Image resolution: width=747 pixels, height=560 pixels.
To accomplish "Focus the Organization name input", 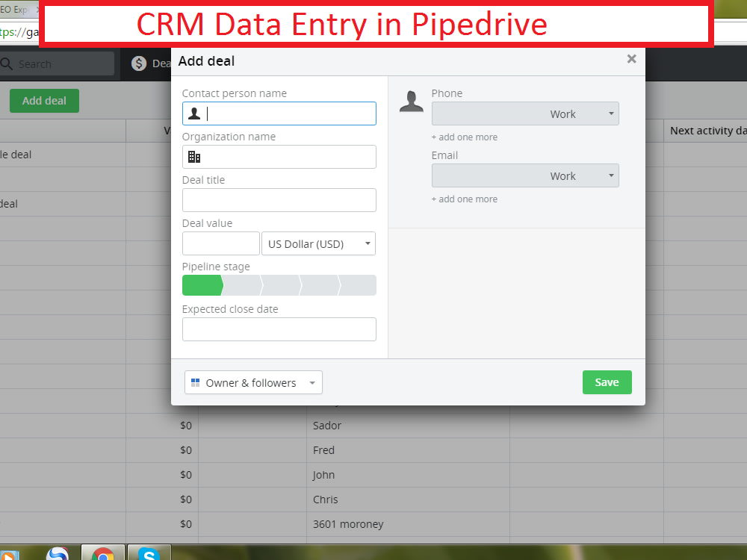I will pyautogui.click(x=279, y=157).
